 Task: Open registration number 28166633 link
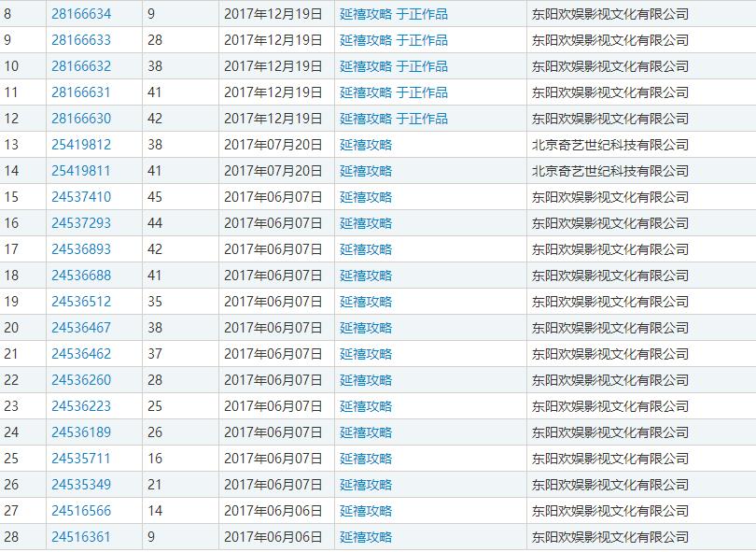pos(81,40)
